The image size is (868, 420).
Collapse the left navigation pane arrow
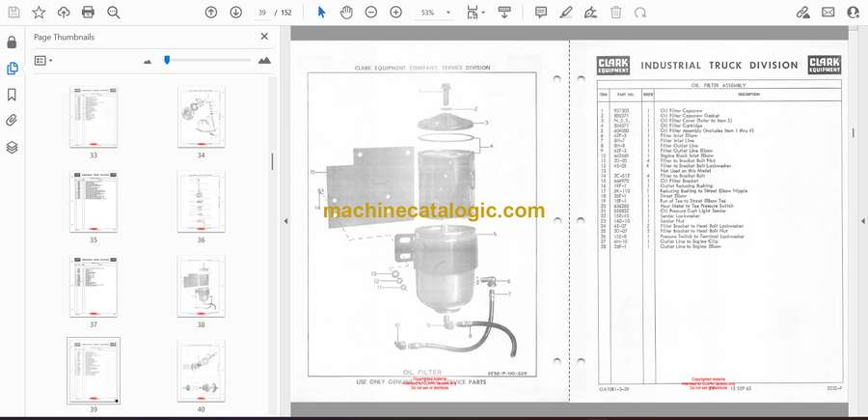[285, 221]
